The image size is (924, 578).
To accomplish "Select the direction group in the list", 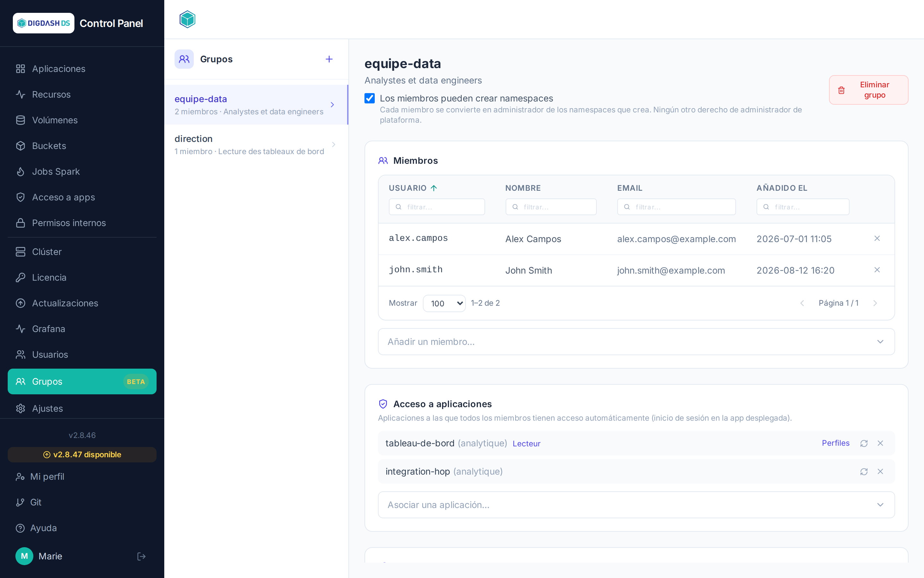I will [256, 144].
